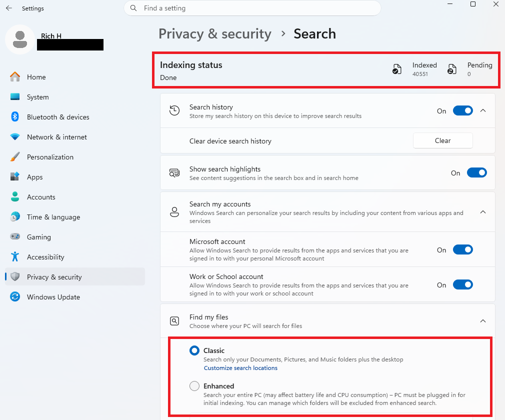Click the Pending count 0
This screenshot has height=420, width=505.
(x=469, y=74)
